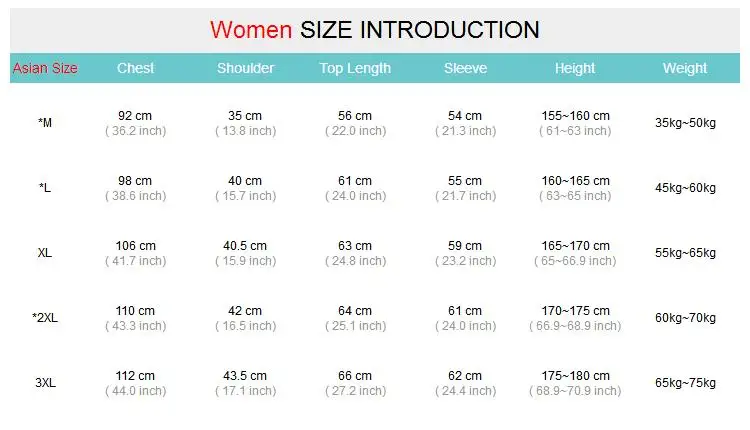Image resolution: width=750 pixels, height=430 pixels.
Task: Click the Women SIZE INTRODUCTION title
Action: click(375, 30)
